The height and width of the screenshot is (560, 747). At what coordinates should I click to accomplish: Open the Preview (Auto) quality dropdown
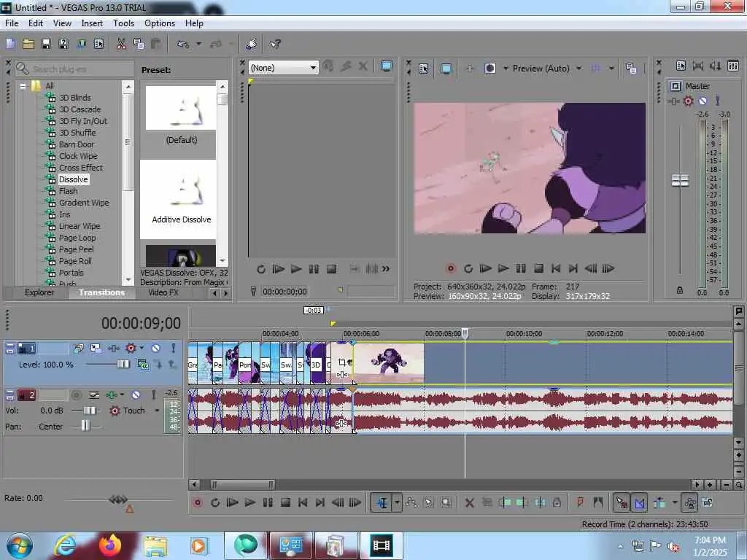[x=547, y=69]
